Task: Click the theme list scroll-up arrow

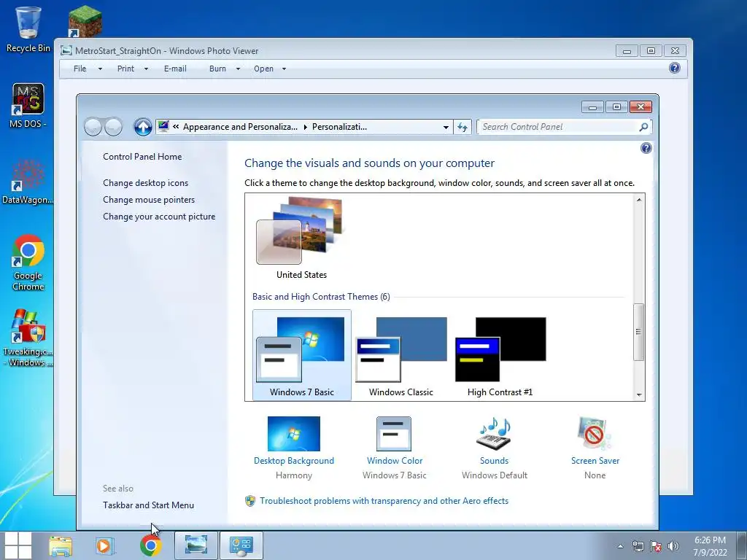Action: [639, 200]
